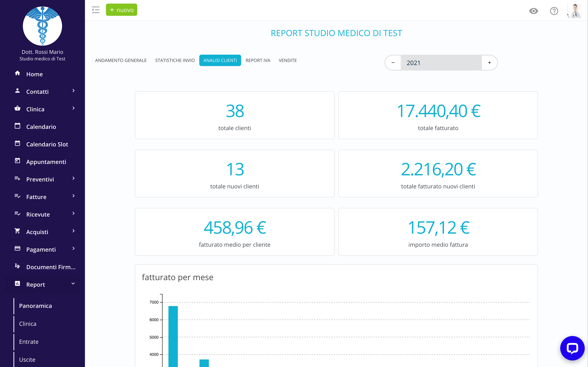Click the collapse sidebar icon next to nuovo

coord(96,10)
